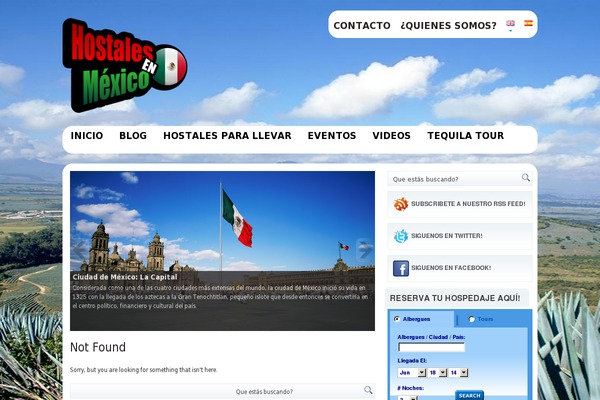Select the Tours radio button

tap(471, 319)
